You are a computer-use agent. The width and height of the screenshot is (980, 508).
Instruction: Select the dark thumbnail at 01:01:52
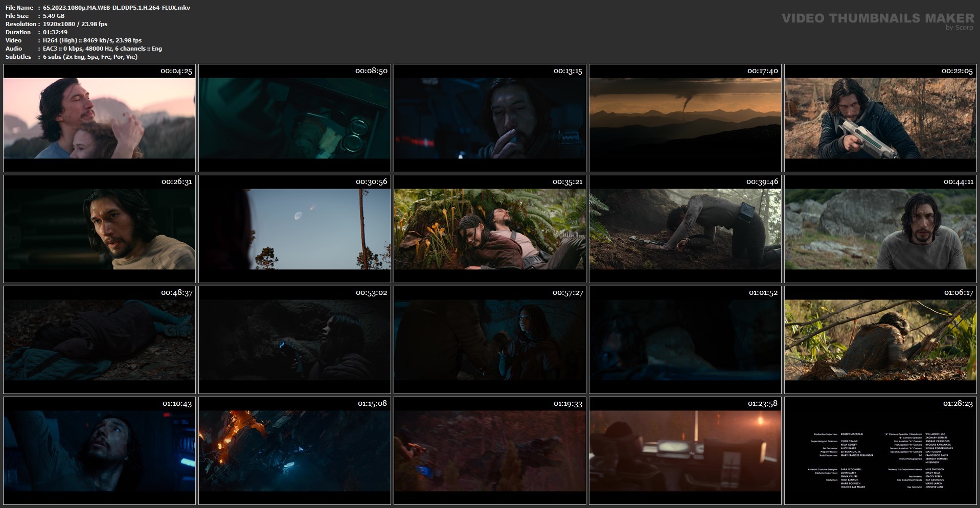[685, 340]
